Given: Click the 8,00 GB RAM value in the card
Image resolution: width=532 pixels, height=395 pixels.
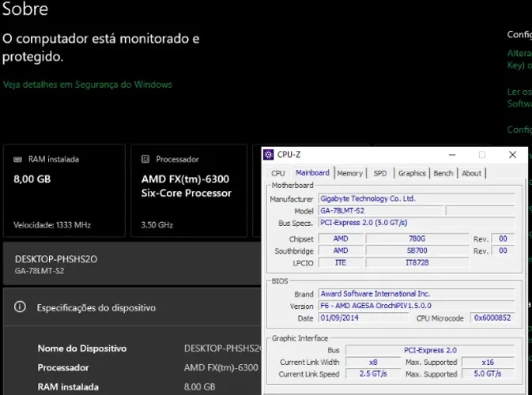Looking at the screenshot, I should click(32, 179).
